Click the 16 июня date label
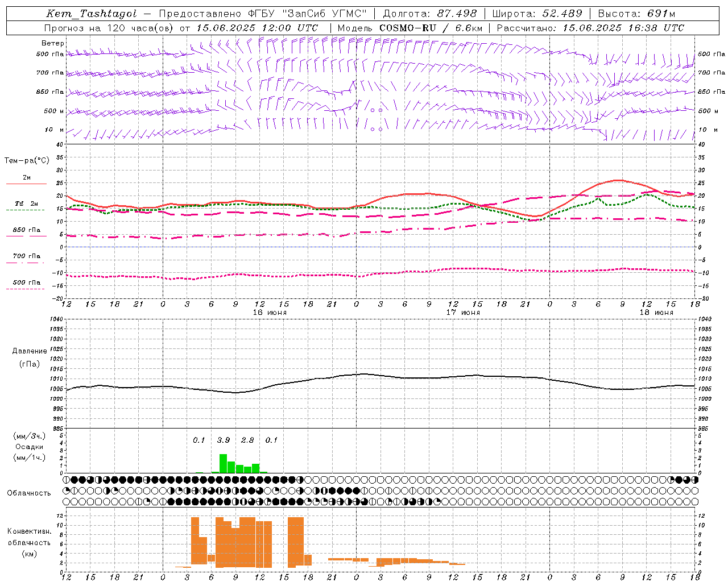This screenshot has width=728, height=582. click(x=270, y=313)
